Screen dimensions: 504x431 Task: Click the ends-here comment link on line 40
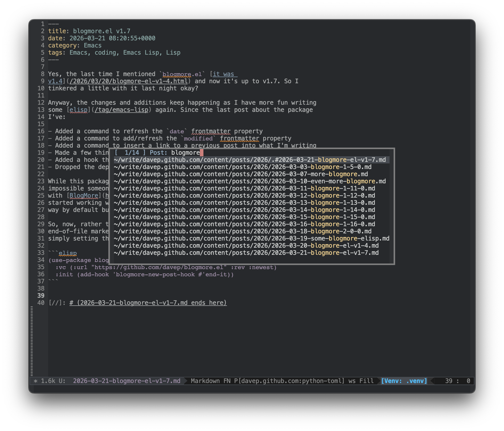(148, 303)
